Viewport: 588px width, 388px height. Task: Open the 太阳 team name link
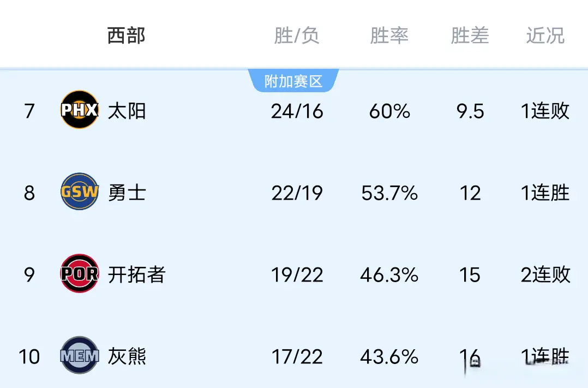coord(127,111)
